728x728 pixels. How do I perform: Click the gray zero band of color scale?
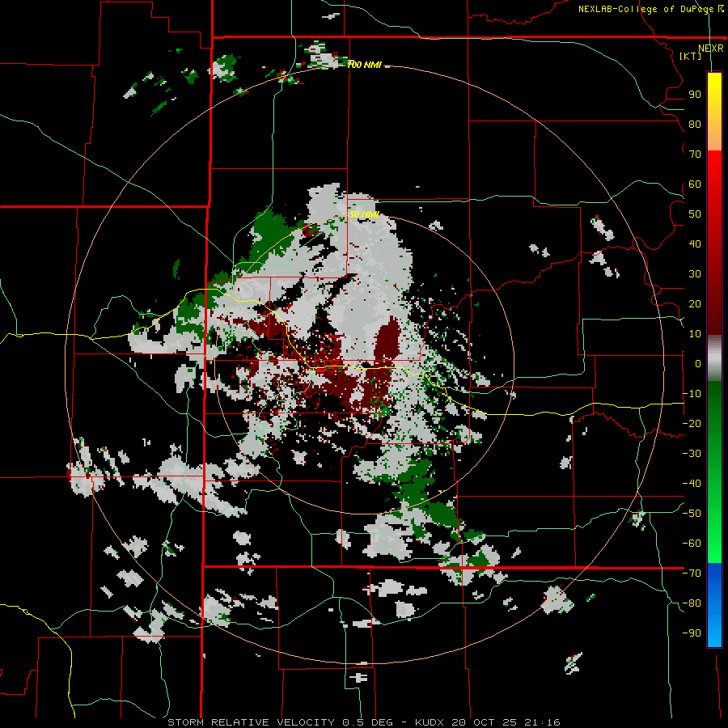pyautogui.click(x=714, y=358)
